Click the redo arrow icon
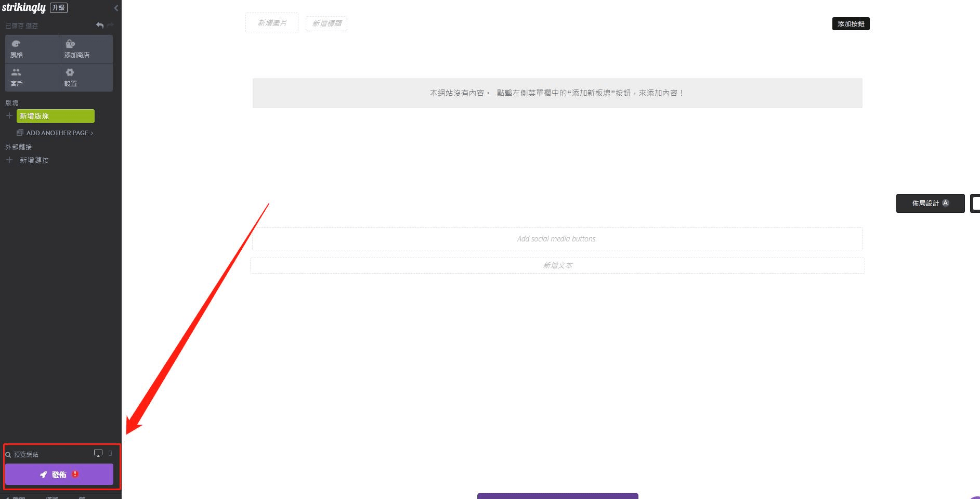The image size is (980, 499). [x=109, y=24]
